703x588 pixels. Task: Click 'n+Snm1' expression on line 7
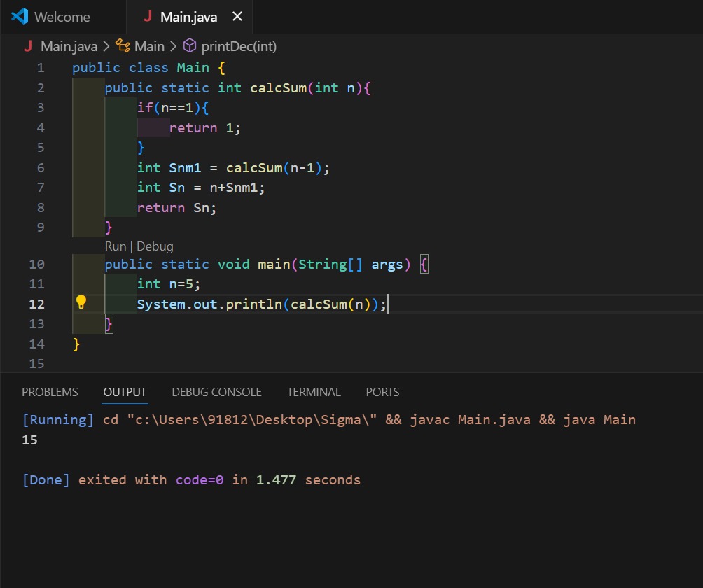[x=234, y=188]
